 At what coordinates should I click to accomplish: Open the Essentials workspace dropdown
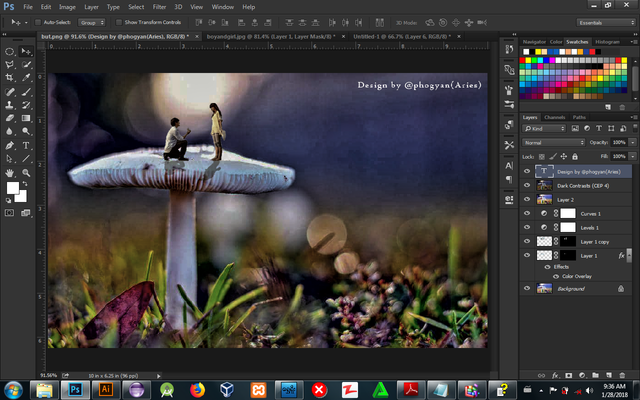605,20
